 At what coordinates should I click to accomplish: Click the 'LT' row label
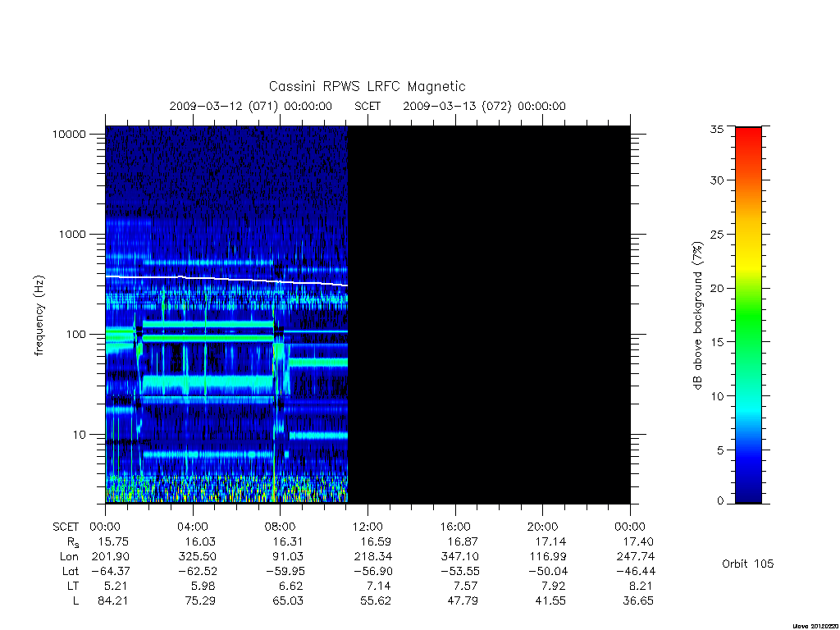(x=73, y=586)
